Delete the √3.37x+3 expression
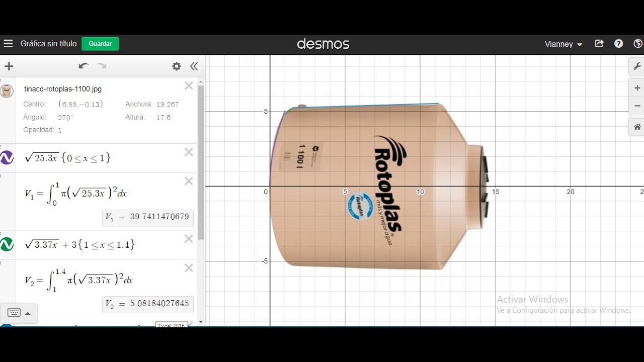 pyautogui.click(x=189, y=239)
